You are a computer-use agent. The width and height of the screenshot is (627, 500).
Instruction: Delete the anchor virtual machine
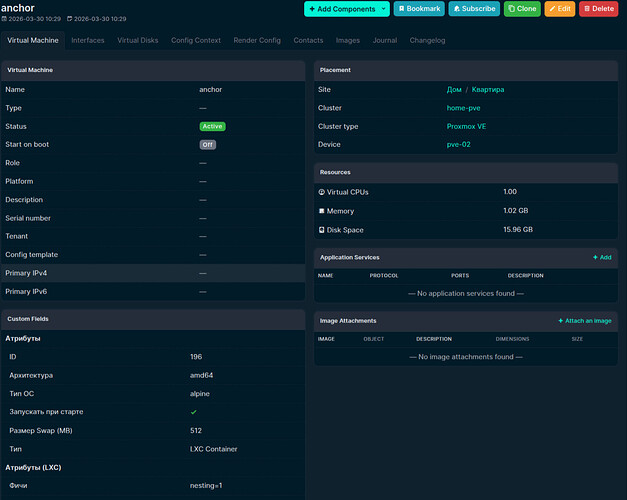pyautogui.click(x=599, y=9)
